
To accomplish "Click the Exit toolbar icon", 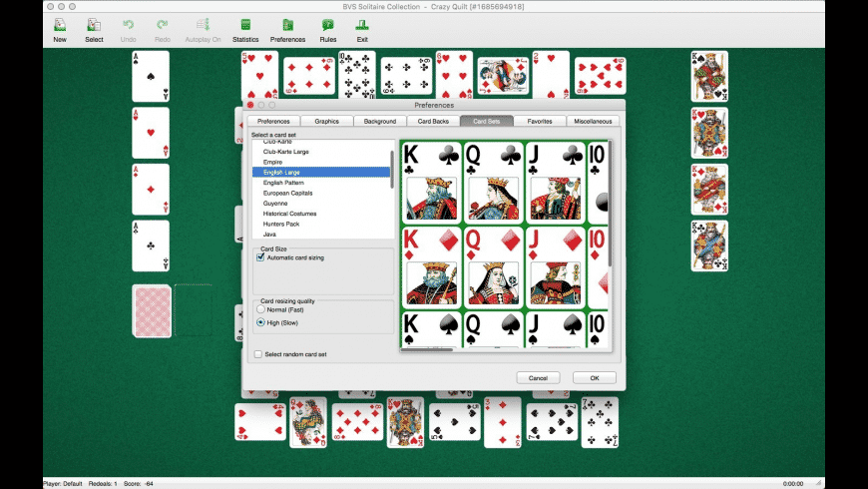I will (x=362, y=31).
